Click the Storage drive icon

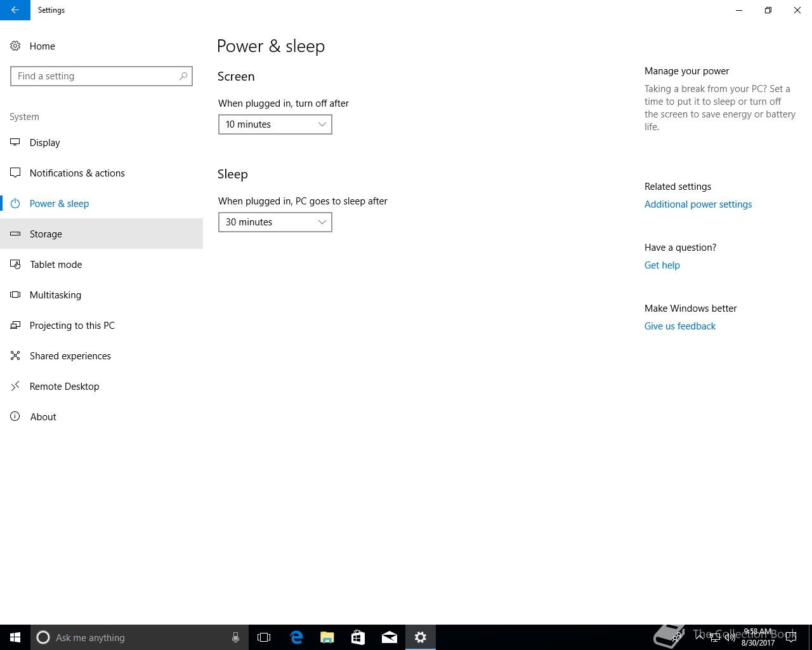point(15,234)
